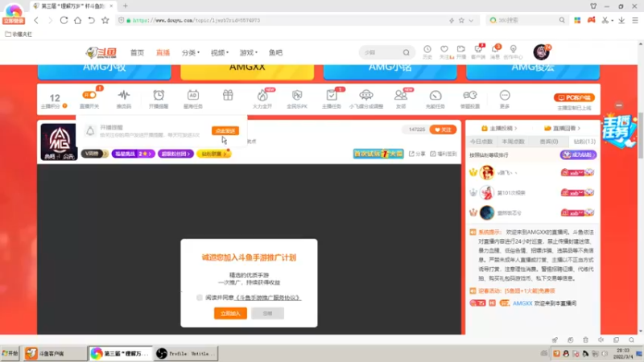644x362 pixels.
Task: Click the browser home icon
Action: click(x=77, y=20)
